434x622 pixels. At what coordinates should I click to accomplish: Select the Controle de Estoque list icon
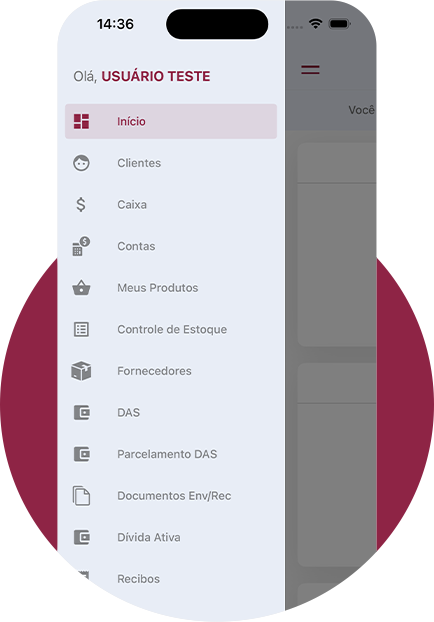81,329
